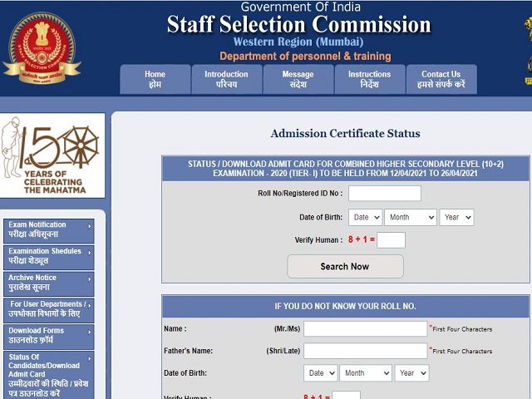The width and height of the screenshot is (532, 399).
Task: Open Status Of Candidates/Download Admit Card menu
Action: [49, 375]
